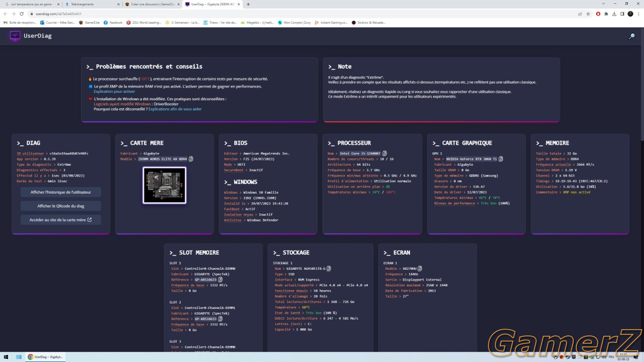Click the Antivirus label
The height and width of the screenshot is (362, 644).
point(232,220)
